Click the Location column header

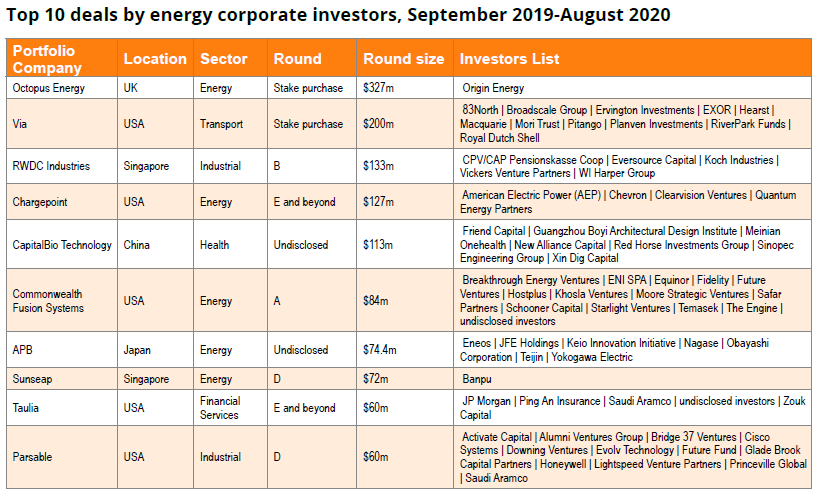155,59
